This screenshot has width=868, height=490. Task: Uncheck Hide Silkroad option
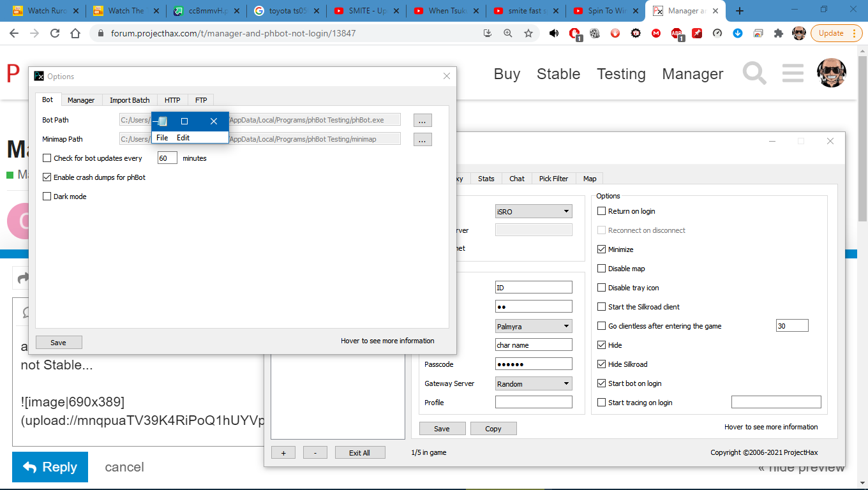pyautogui.click(x=601, y=364)
